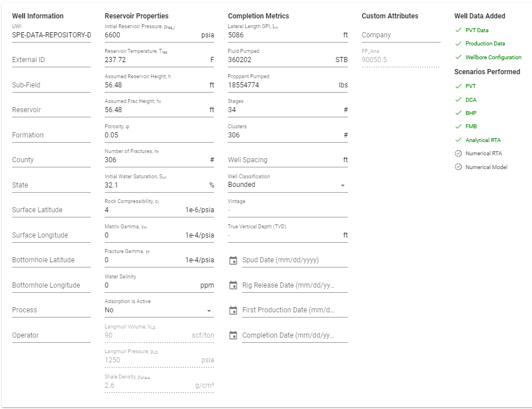Click the Analytical RTA checkmark icon
Screen dimensions: 532x409
(458, 140)
